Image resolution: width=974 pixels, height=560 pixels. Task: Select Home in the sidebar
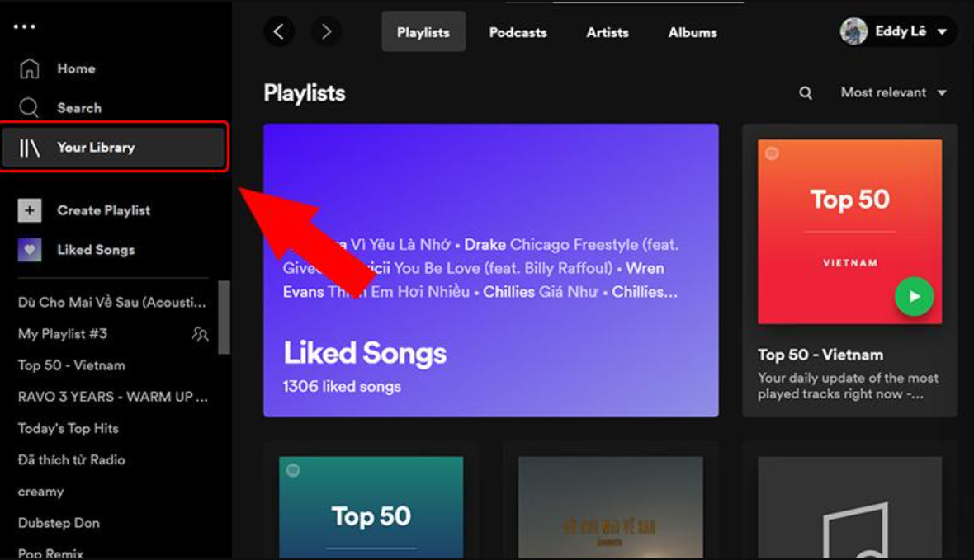(x=77, y=68)
